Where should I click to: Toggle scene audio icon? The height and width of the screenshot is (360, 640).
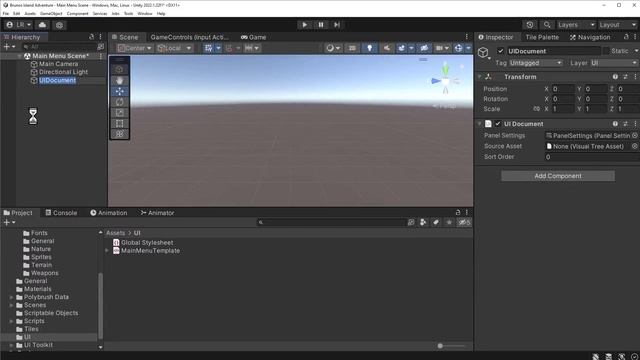[386, 48]
